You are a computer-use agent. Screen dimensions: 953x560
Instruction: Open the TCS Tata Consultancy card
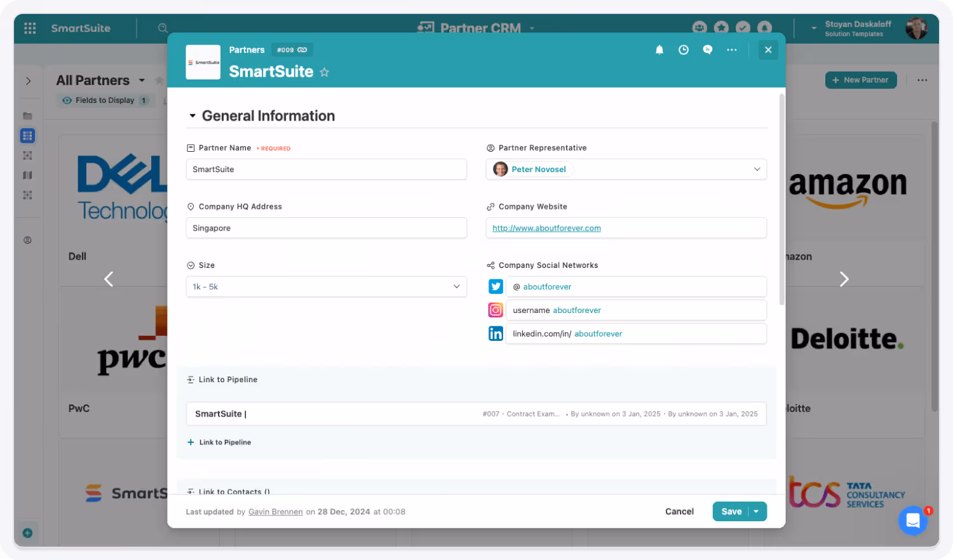[855, 493]
